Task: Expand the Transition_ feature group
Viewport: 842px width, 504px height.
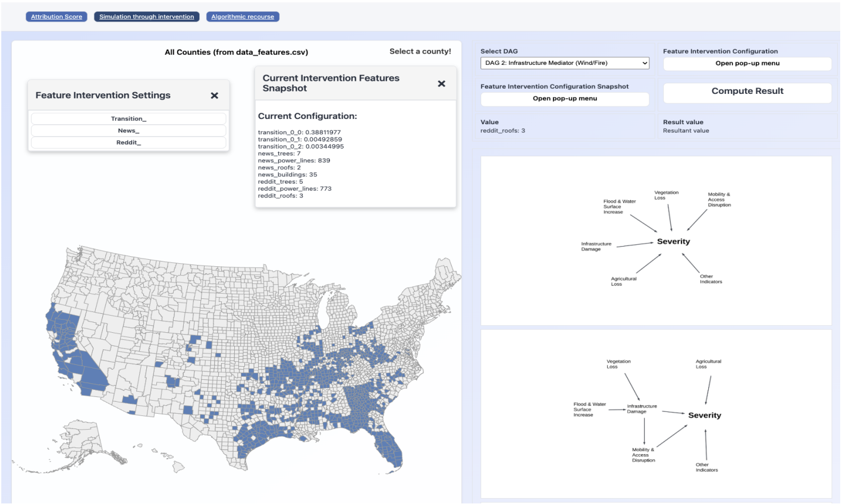Action: (x=128, y=119)
